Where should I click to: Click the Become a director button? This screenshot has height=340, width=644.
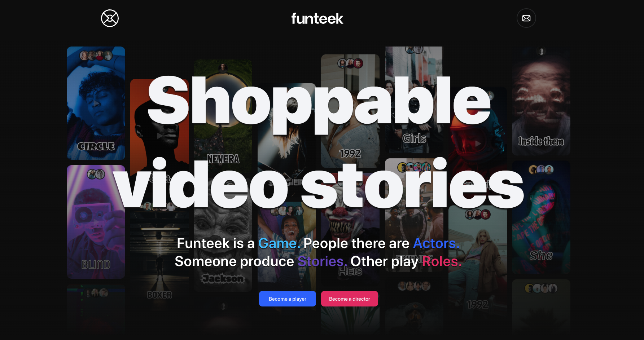350,299
